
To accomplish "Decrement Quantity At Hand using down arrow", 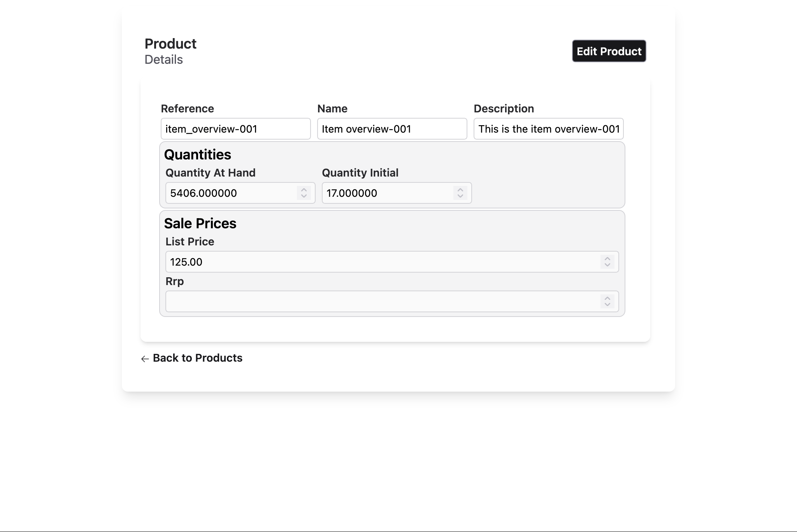I will 304,196.
